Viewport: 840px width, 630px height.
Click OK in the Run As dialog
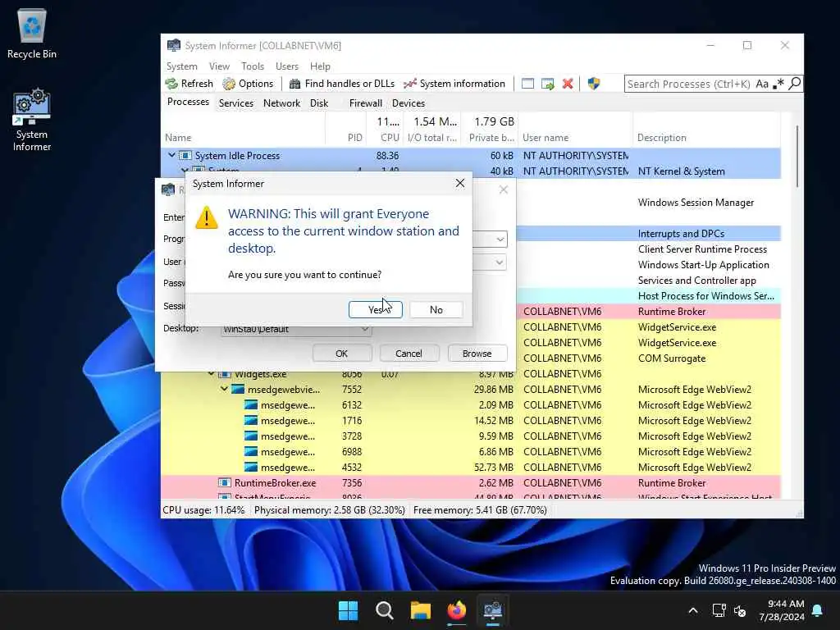coord(342,354)
